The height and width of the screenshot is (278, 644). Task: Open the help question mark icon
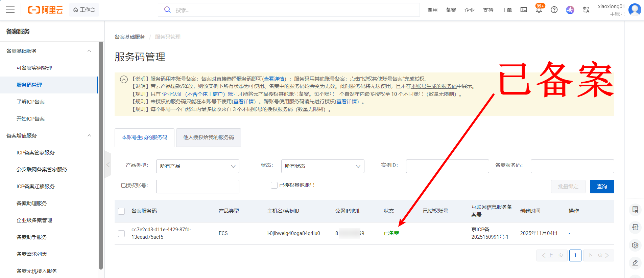click(x=554, y=10)
